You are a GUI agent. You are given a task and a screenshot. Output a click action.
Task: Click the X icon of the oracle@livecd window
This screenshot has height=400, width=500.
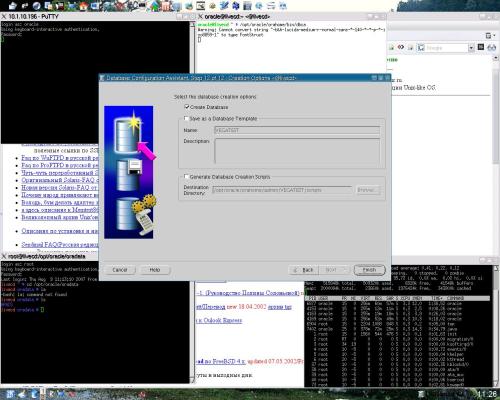[200, 16]
